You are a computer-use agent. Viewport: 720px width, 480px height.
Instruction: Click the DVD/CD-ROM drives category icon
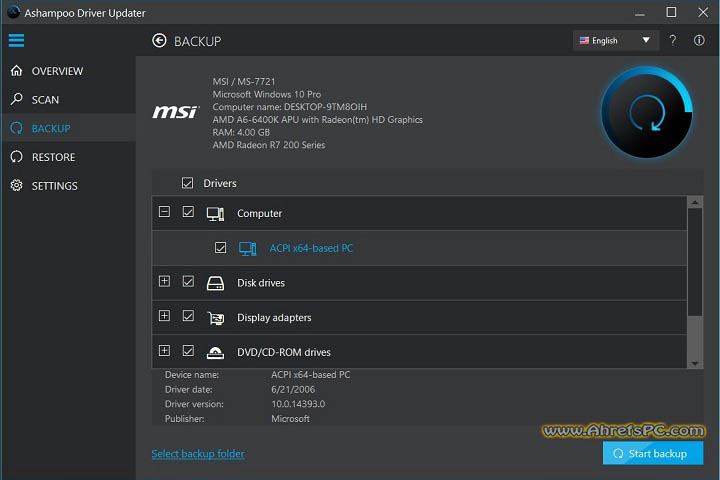click(x=215, y=352)
